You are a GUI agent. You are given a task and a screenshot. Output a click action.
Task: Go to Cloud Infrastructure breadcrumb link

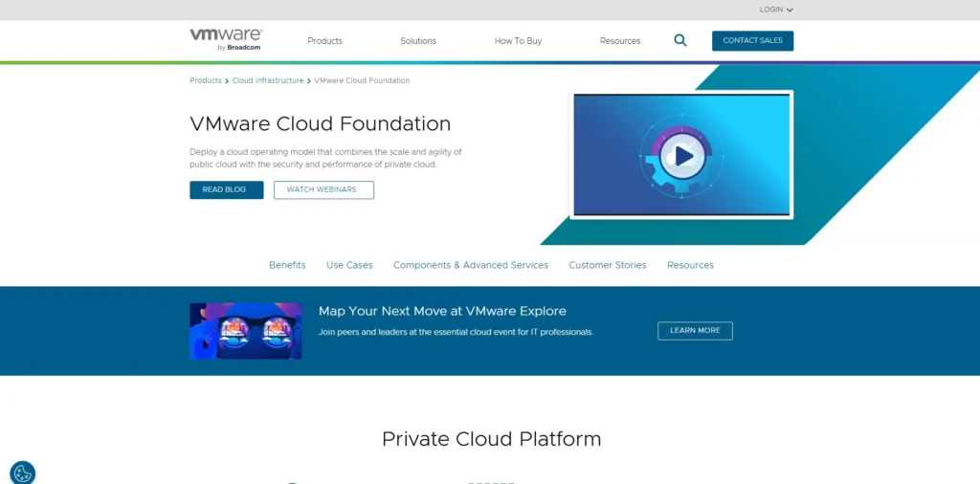(268, 80)
